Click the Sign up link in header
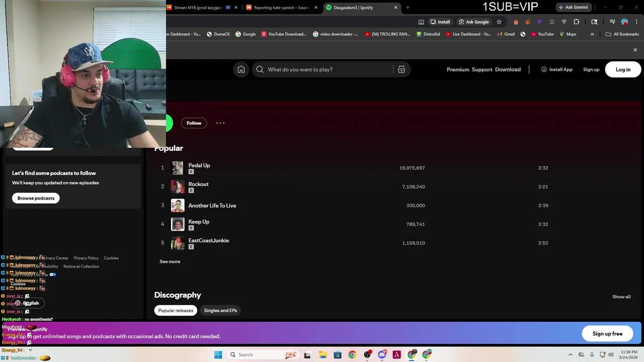Image resolution: width=644 pixels, height=362 pixels. point(591,69)
